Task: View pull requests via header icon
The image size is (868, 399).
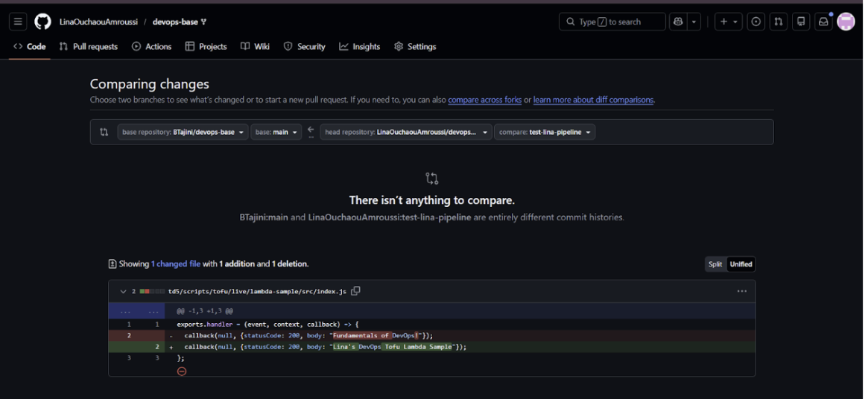Action: point(779,22)
